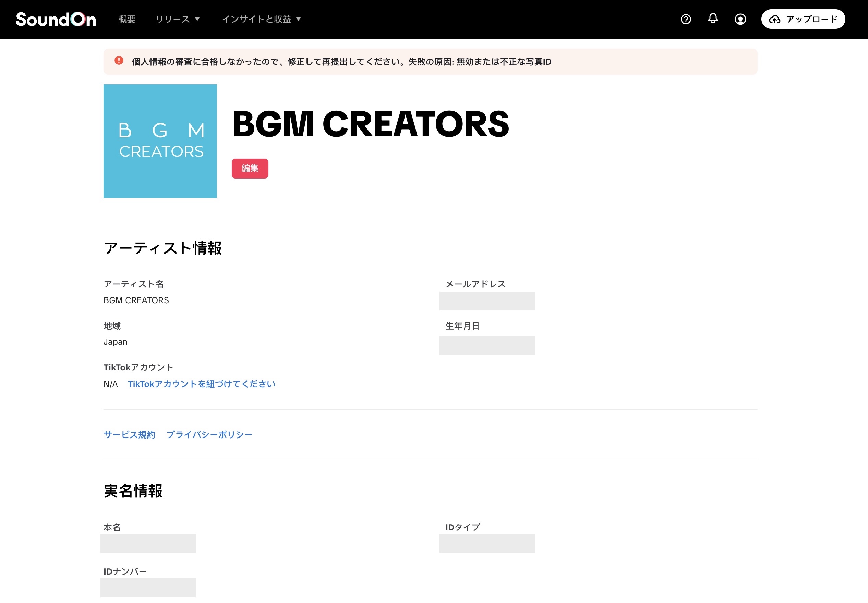Click the SoundOn logo
Screen dimensions: 868x603
point(56,19)
